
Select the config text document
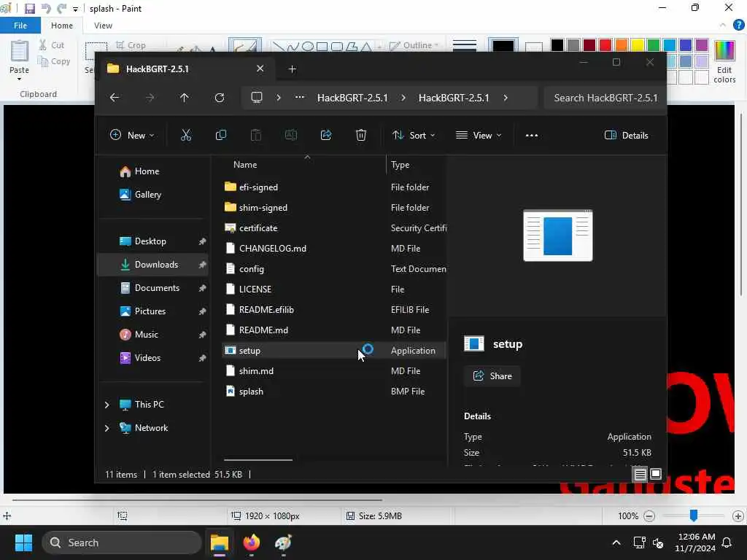[x=333, y=269]
